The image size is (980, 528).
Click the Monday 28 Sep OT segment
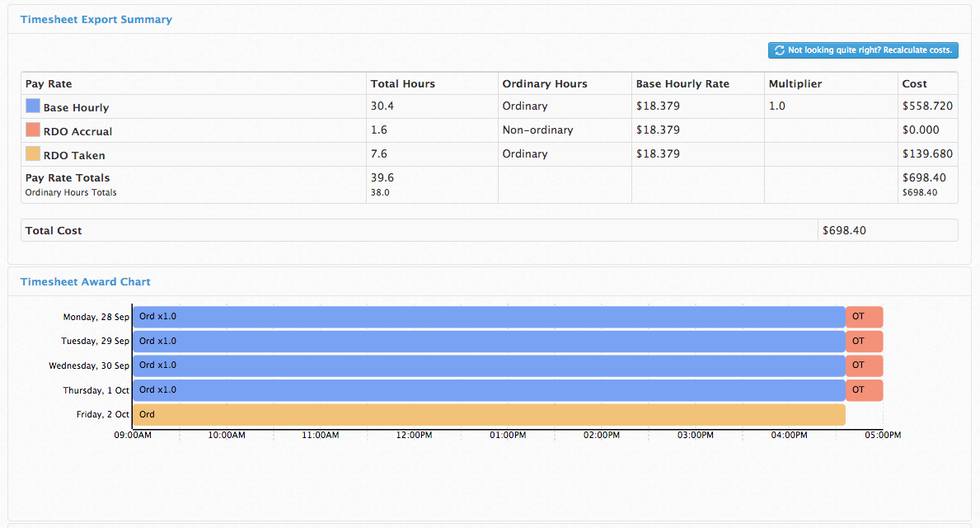click(865, 317)
